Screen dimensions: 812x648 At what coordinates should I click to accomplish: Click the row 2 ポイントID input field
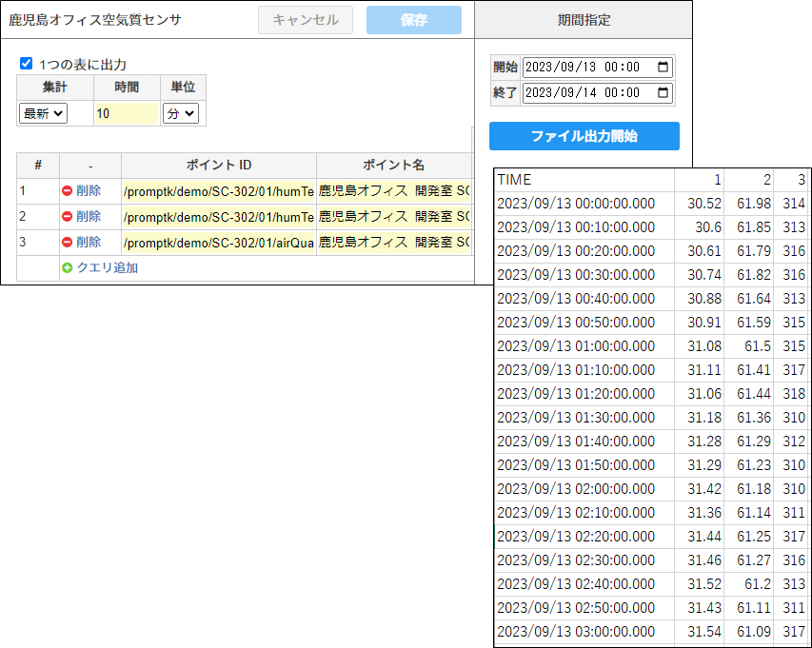click(x=219, y=217)
